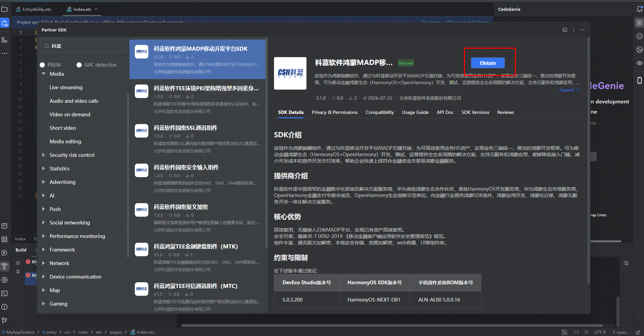Click the soft-wrap icon in Build panel
Image resolution: width=644 pixels, height=336 pixels.
click(x=626, y=263)
